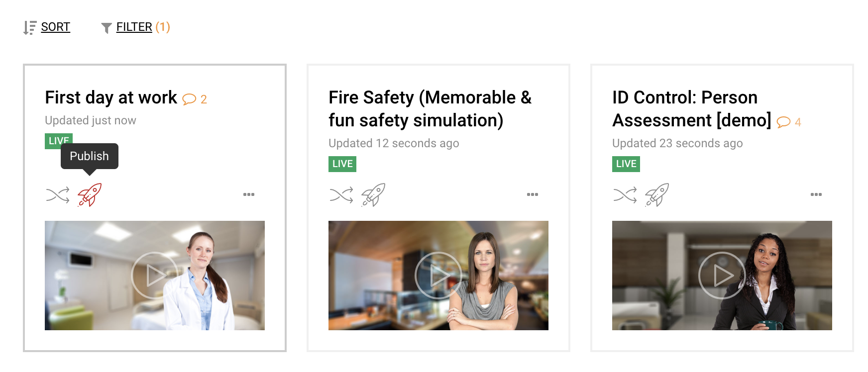Play the Fire Safety preview video
Screen dimensions: 868x372
(x=438, y=276)
